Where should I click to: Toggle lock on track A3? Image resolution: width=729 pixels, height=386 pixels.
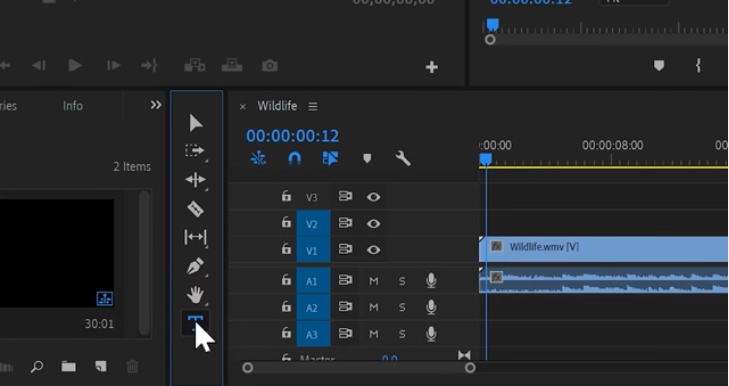(286, 333)
